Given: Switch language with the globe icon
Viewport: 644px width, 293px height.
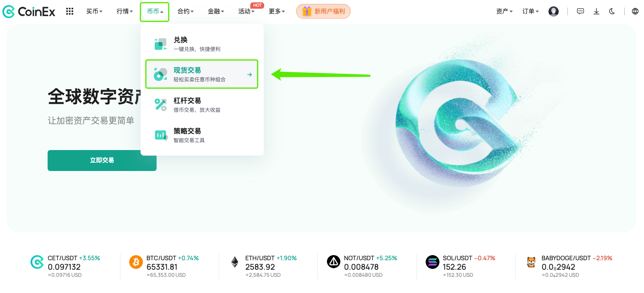Looking at the screenshot, I should point(635,11).
